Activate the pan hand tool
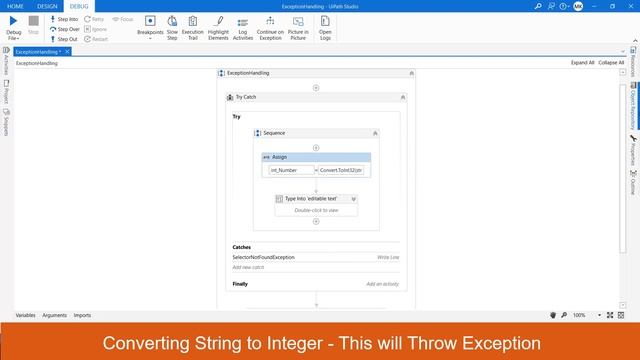 coord(553,315)
